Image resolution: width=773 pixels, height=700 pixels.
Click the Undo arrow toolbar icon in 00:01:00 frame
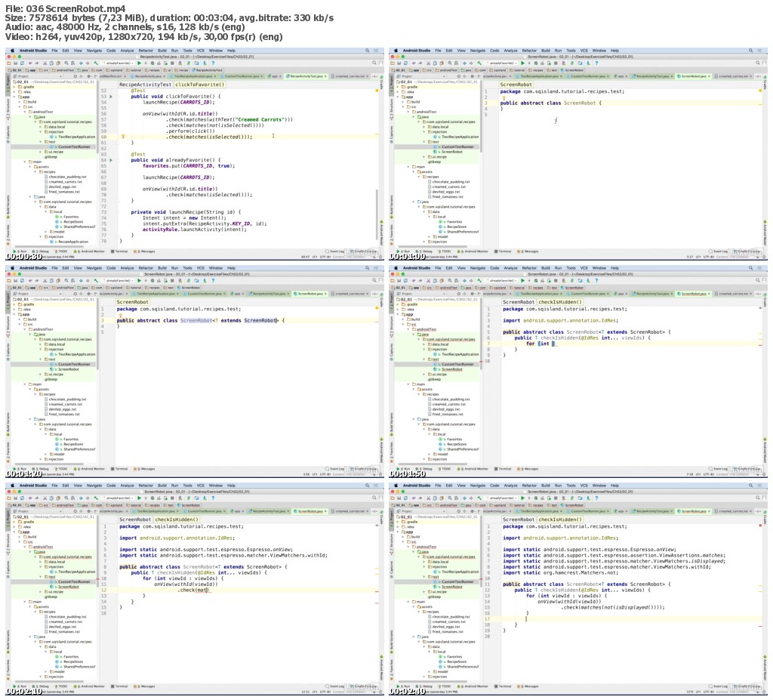pos(414,63)
